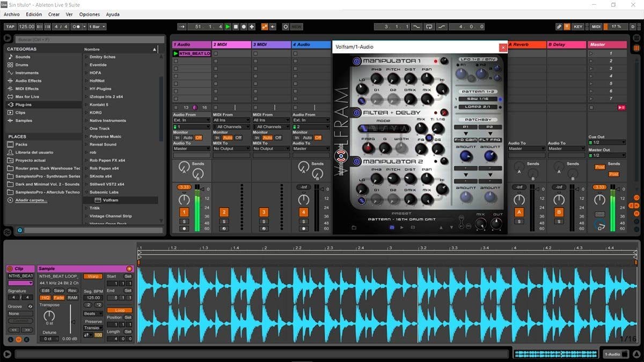This screenshot has height=362, width=644.
Task: Click the Sounds category icon
Action: pos(10,57)
